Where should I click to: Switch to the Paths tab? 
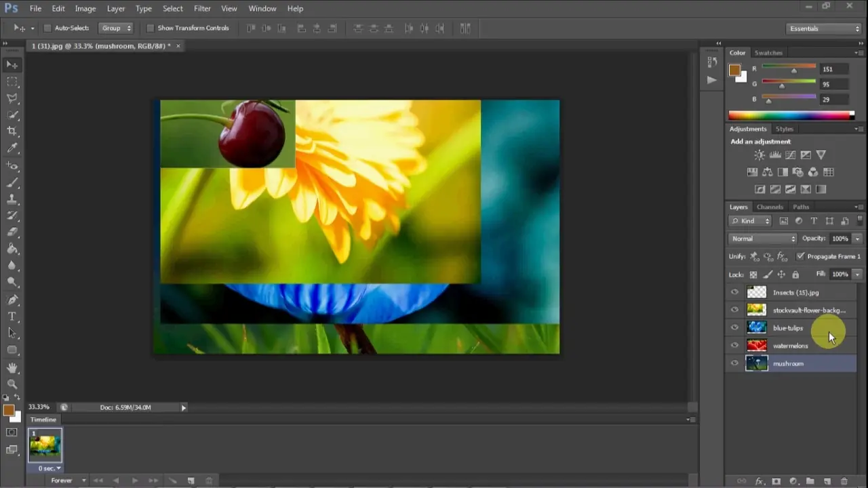click(x=801, y=207)
